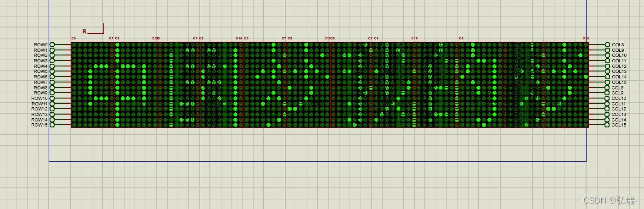Select the ROW3 terminal label
This screenshot has height=209, width=644.
tap(40, 61)
